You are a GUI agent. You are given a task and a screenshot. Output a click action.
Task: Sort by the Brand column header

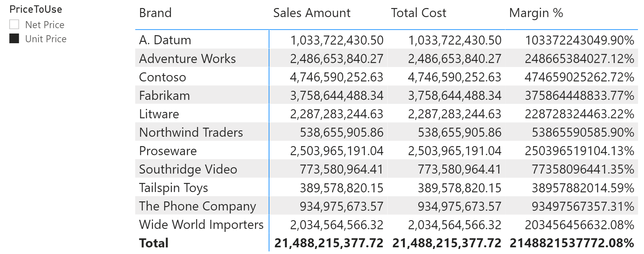[155, 13]
